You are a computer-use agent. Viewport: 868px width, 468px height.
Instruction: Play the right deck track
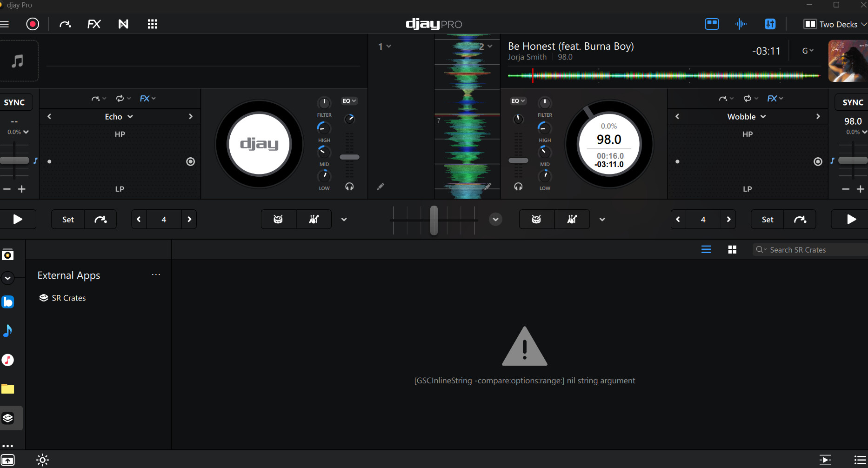[x=851, y=220]
